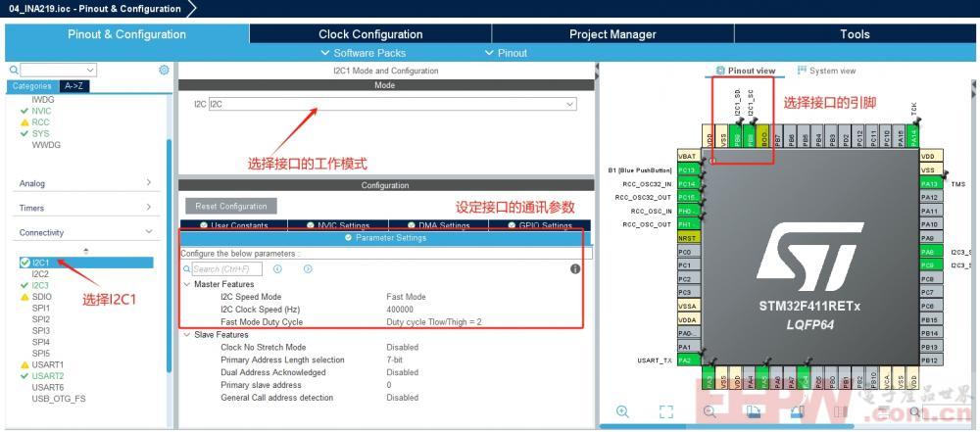Click the I2C Clock Speed value 400000
This screenshot has width=980, height=432.
pos(400,310)
